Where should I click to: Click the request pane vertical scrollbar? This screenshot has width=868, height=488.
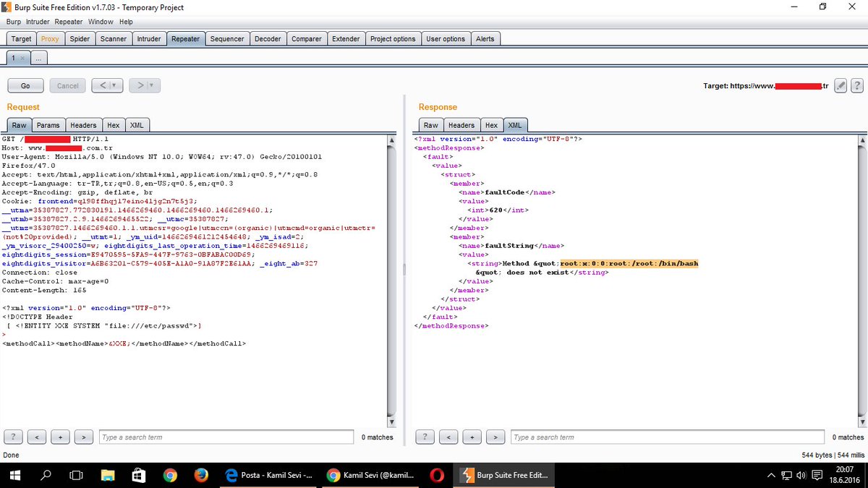392,280
